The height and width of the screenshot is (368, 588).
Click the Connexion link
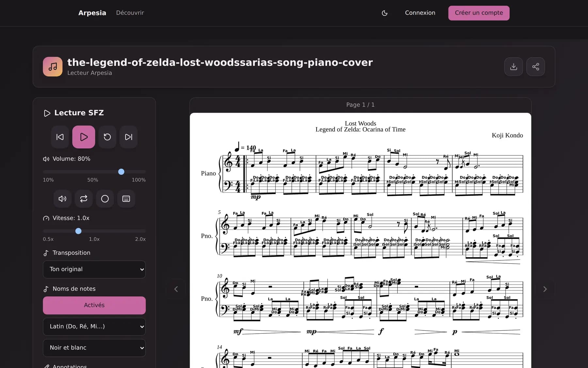pyautogui.click(x=420, y=13)
